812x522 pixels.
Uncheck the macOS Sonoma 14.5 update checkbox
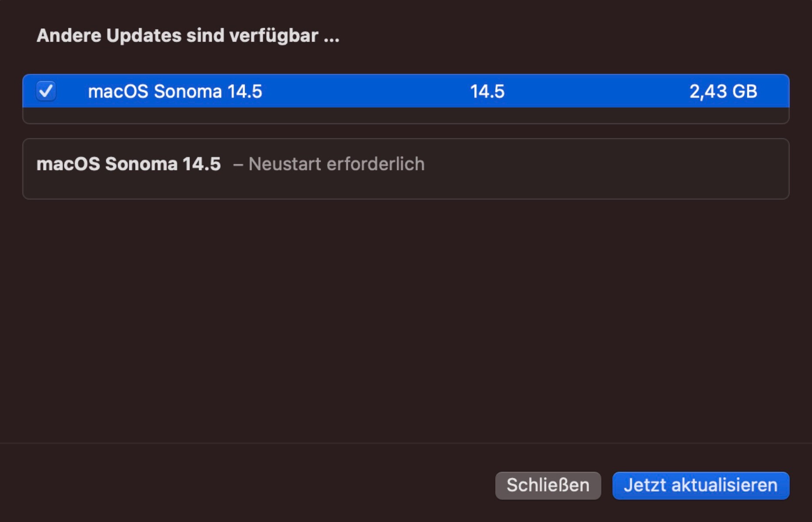tap(46, 91)
